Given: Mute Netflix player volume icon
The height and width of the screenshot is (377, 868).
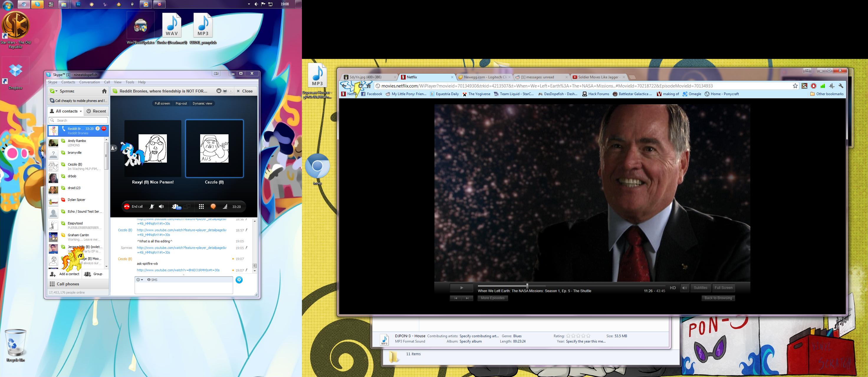Looking at the screenshot, I should tap(684, 288).
